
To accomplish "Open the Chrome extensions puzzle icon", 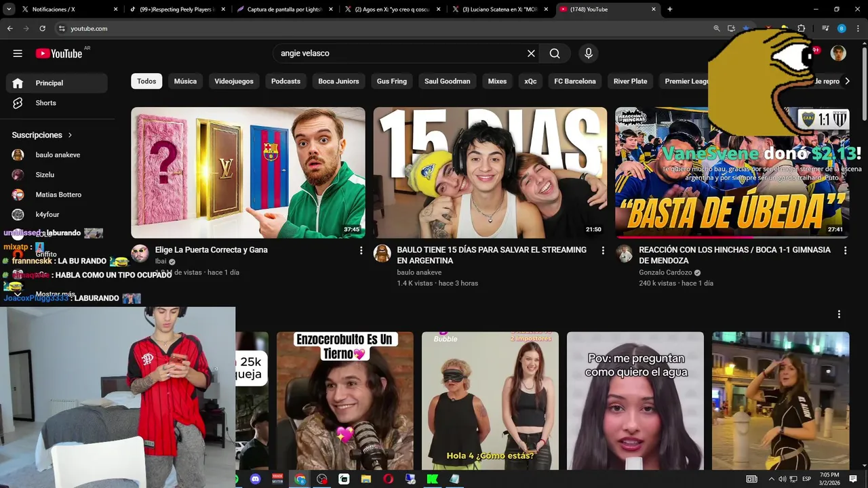I will tap(801, 28).
